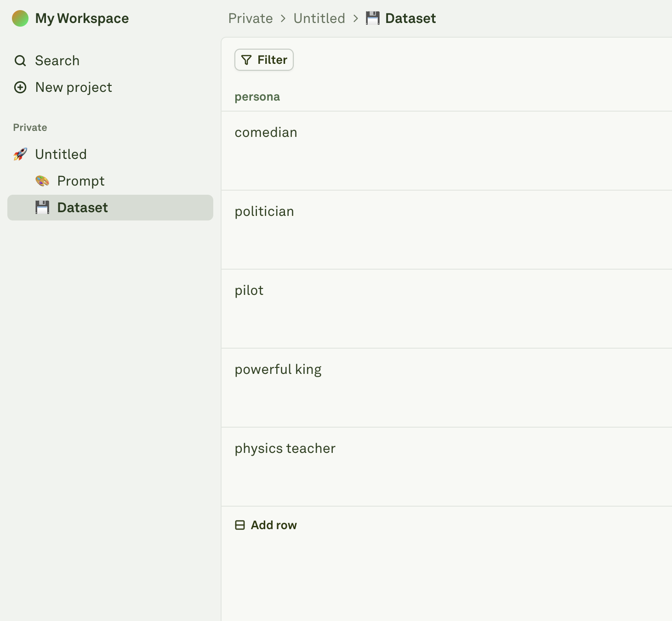Select the pilot cell
Screen dimensions: 672x621
(446, 309)
